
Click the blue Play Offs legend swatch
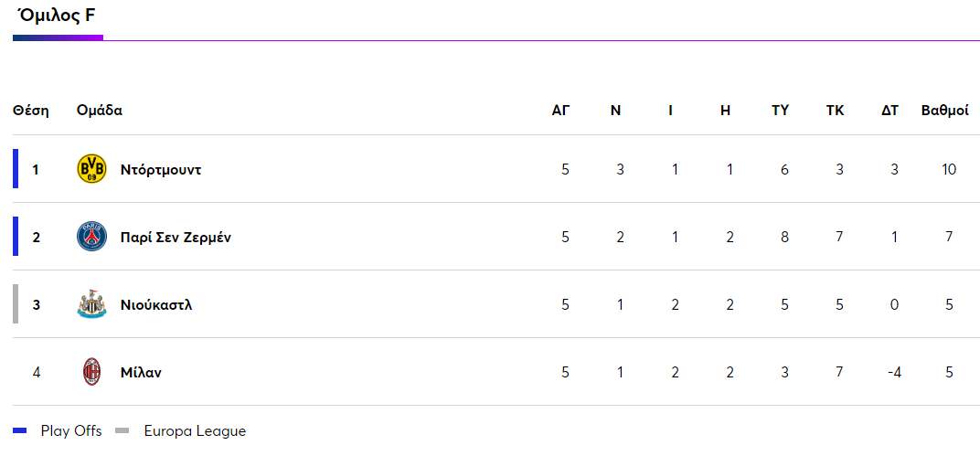[x=21, y=431]
